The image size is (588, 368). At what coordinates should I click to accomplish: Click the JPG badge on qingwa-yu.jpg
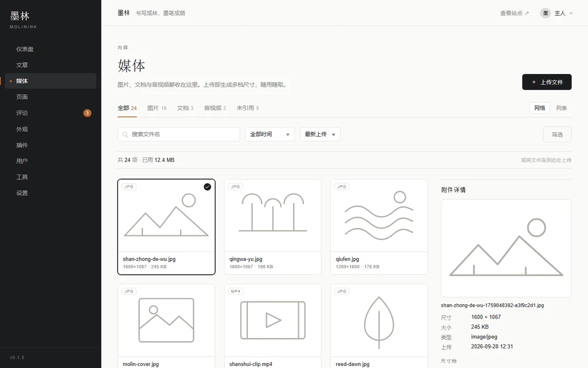pos(235,187)
